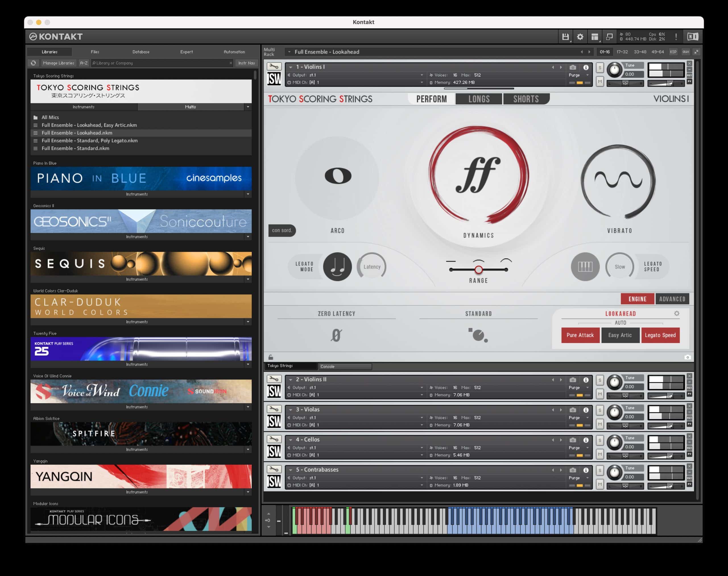
Task: Open wrench icon of Contrabasses instrument
Action: tap(274, 469)
